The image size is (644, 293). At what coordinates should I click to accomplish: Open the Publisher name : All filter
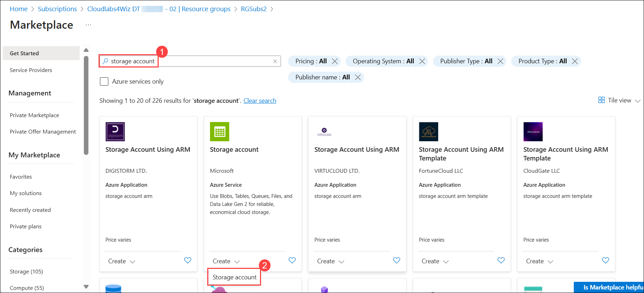coord(323,77)
